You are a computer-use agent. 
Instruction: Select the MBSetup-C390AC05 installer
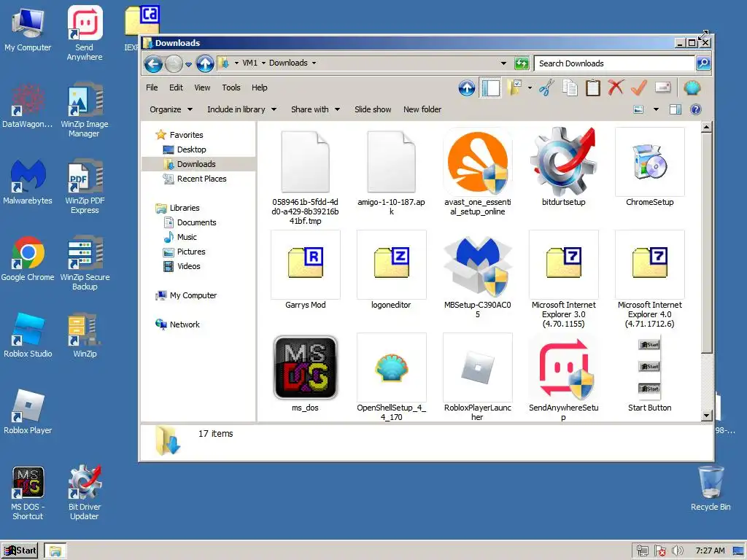(477, 275)
